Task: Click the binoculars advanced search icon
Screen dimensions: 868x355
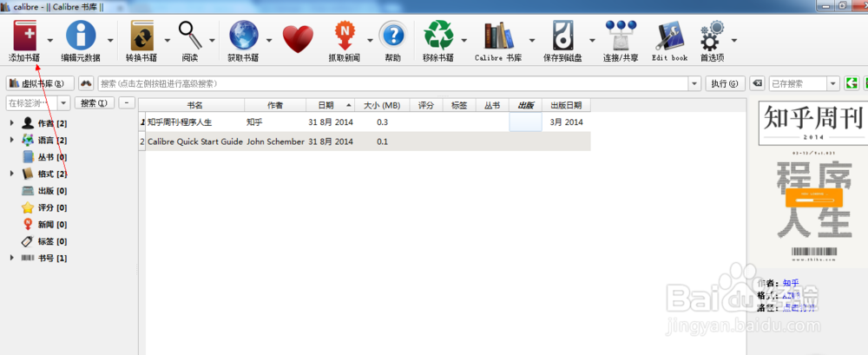Action: [86, 83]
